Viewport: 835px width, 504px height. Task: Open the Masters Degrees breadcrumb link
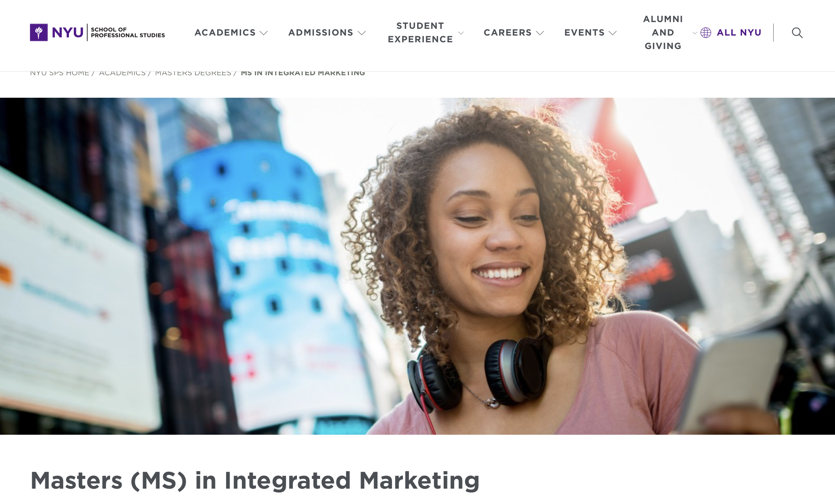point(193,73)
